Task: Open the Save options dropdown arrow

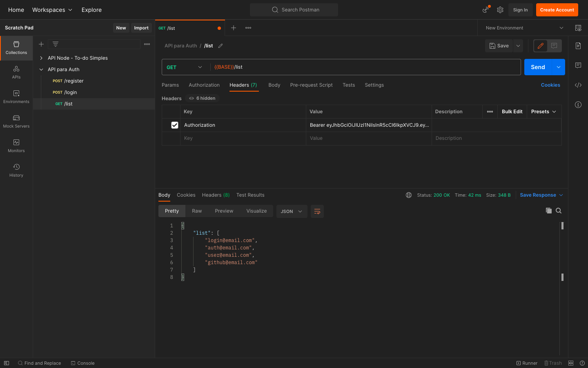Action: [x=518, y=46]
